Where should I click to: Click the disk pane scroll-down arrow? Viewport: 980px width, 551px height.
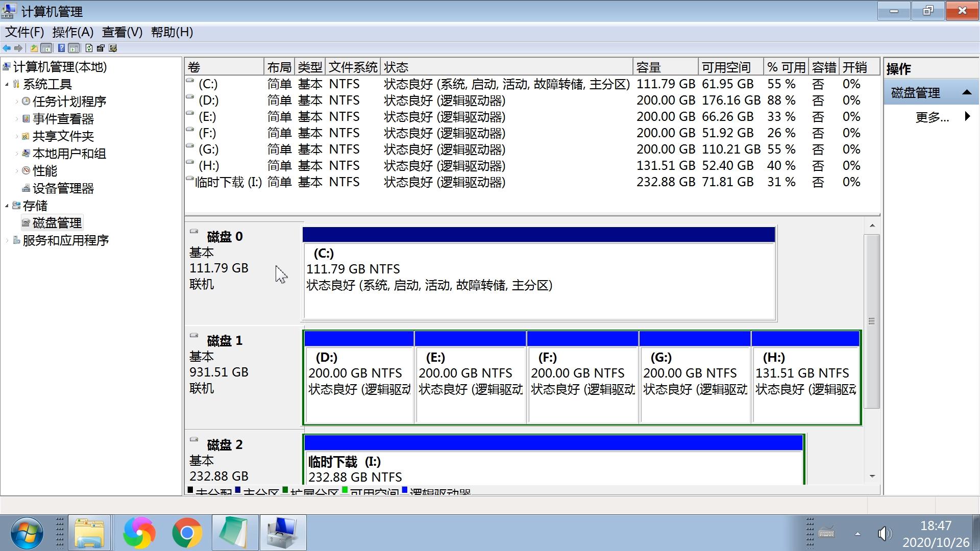point(872,476)
